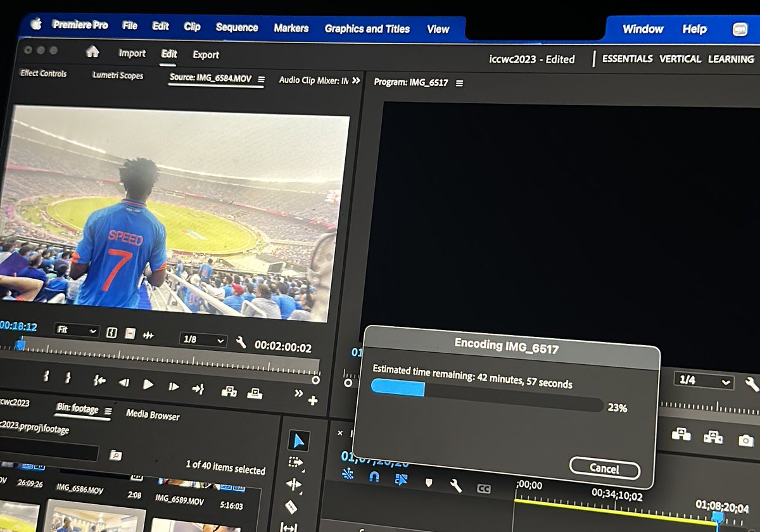The width and height of the screenshot is (760, 532).
Task: Toggle the CC captions track button
Action: click(x=483, y=488)
